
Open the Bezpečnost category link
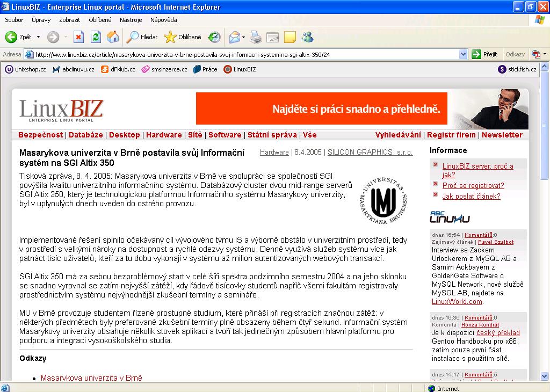pos(41,135)
